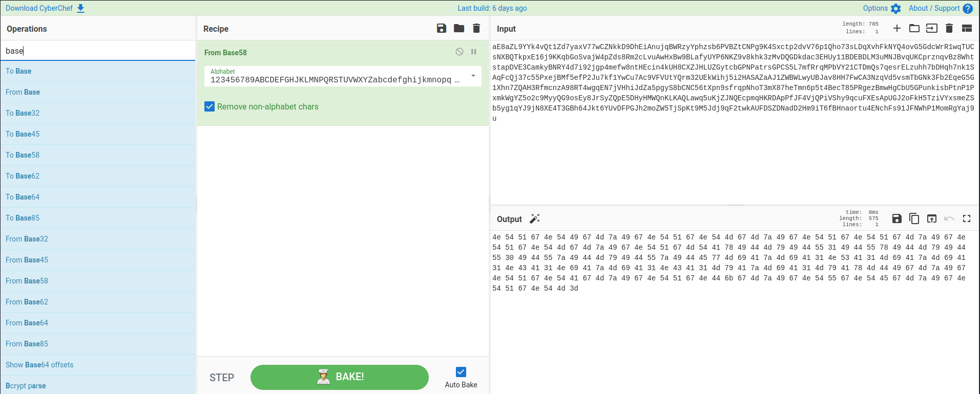Image resolution: width=980 pixels, height=394 pixels.
Task: Select the To Base32 operation
Action: (x=97, y=113)
